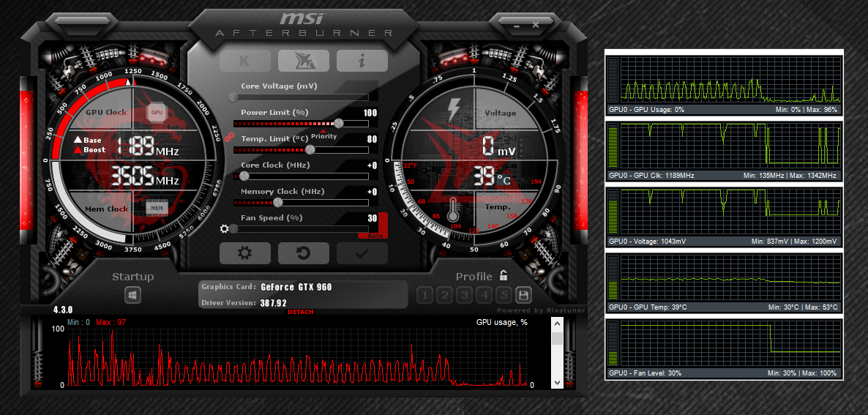Screen dimensions: 868x415
Task: Toggle link between power and temp limits
Action: click(230, 136)
